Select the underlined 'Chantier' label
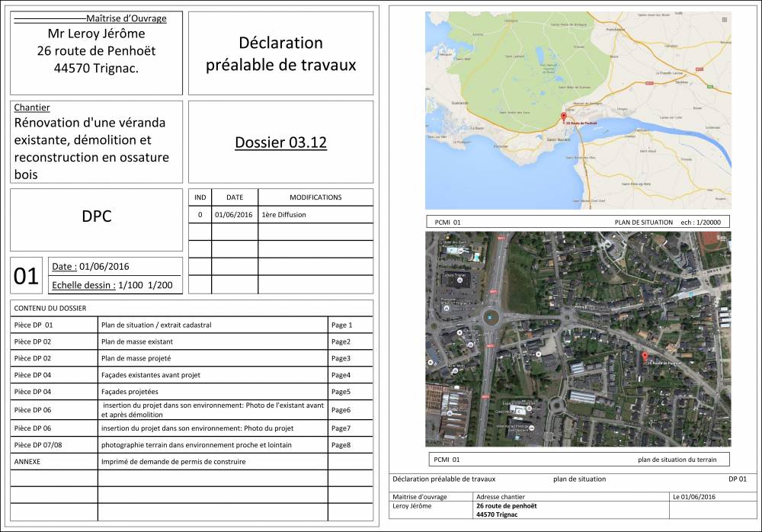 point(32,107)
